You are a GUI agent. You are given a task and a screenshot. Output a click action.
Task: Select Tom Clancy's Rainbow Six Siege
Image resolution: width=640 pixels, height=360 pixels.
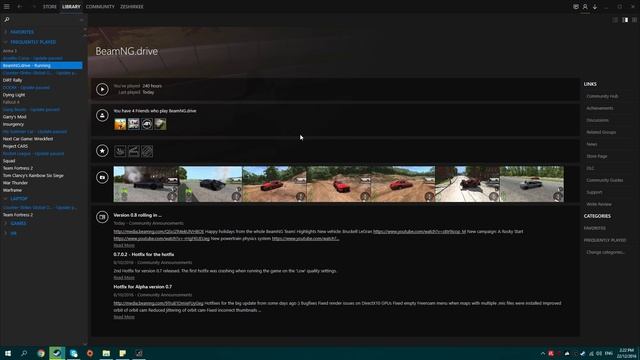[x=33, y=176]
